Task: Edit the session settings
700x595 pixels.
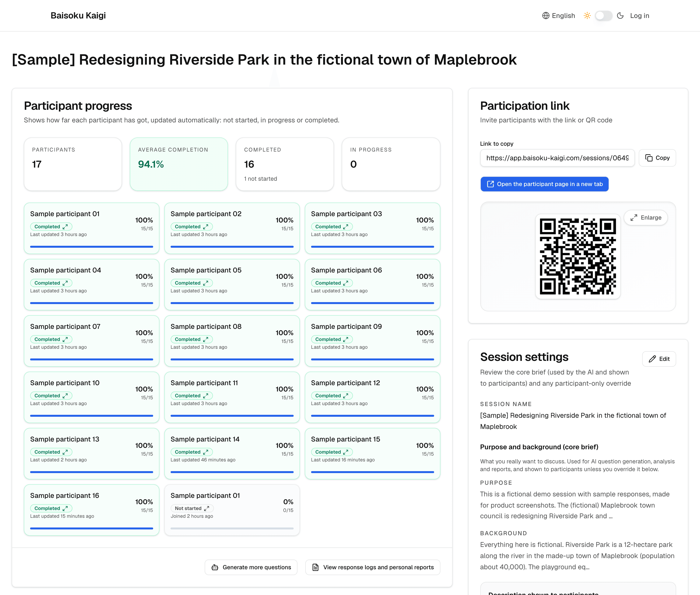Action: tap(659, 359)
